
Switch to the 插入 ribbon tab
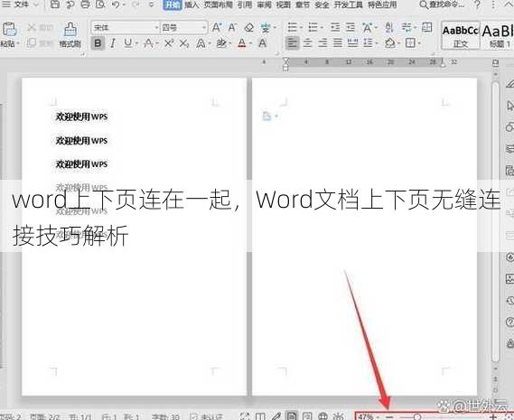(192, 5)
